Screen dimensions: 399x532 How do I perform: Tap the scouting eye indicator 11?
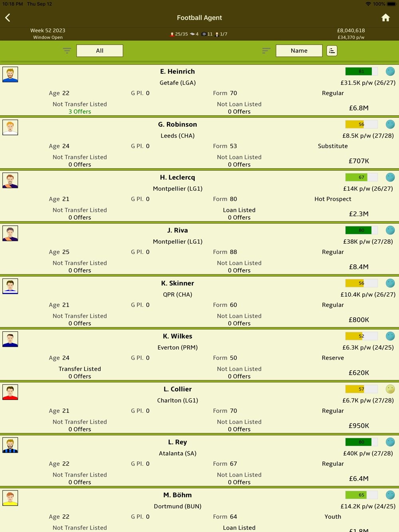coord(207,34)
